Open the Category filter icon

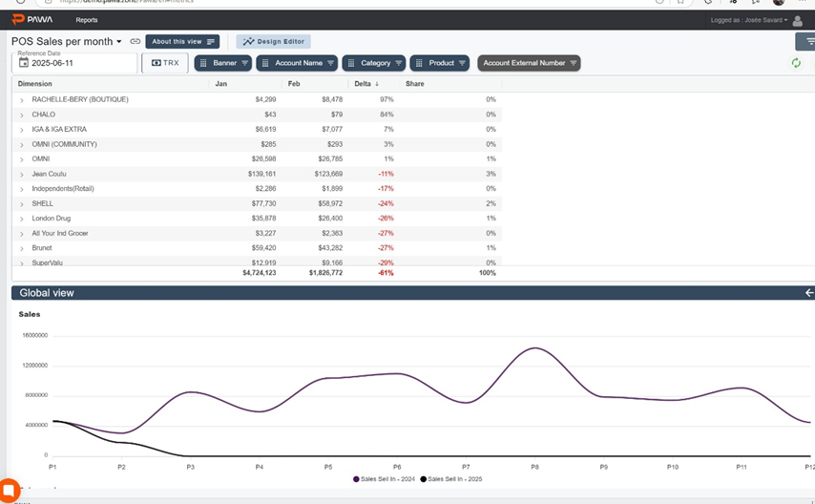pyautogui.click(x=398, y=63)
